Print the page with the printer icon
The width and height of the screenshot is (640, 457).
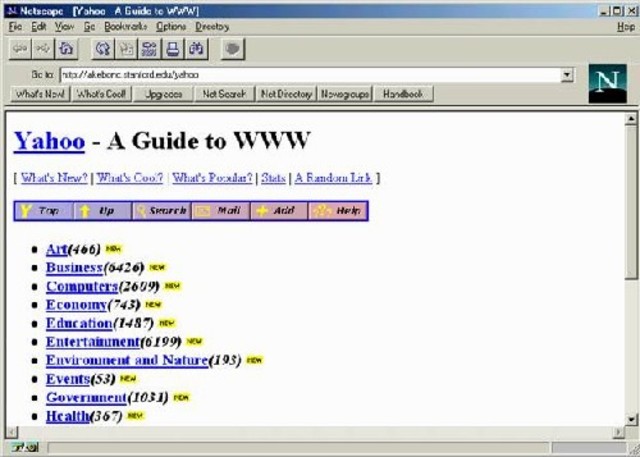click(173, 49)
